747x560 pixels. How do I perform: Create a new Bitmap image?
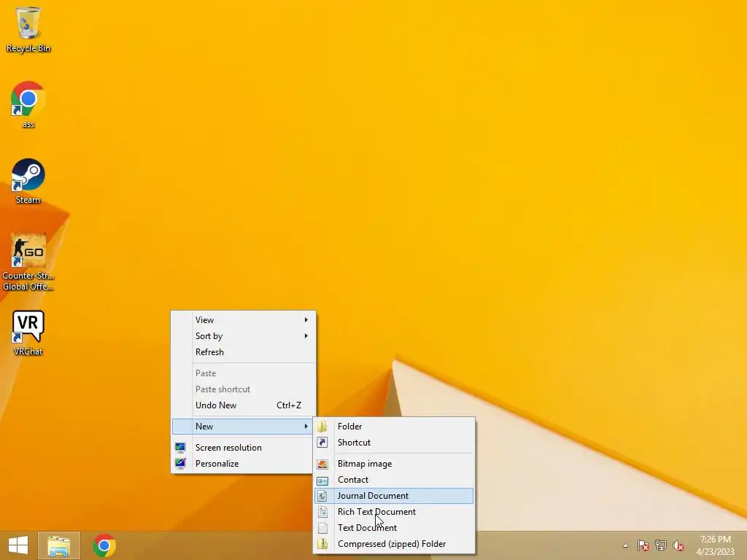(394, 464)
